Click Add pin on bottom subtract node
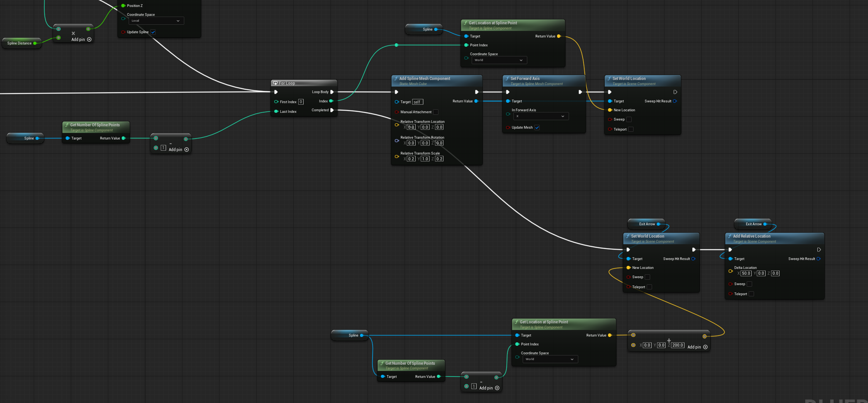 tap(489, 388)
